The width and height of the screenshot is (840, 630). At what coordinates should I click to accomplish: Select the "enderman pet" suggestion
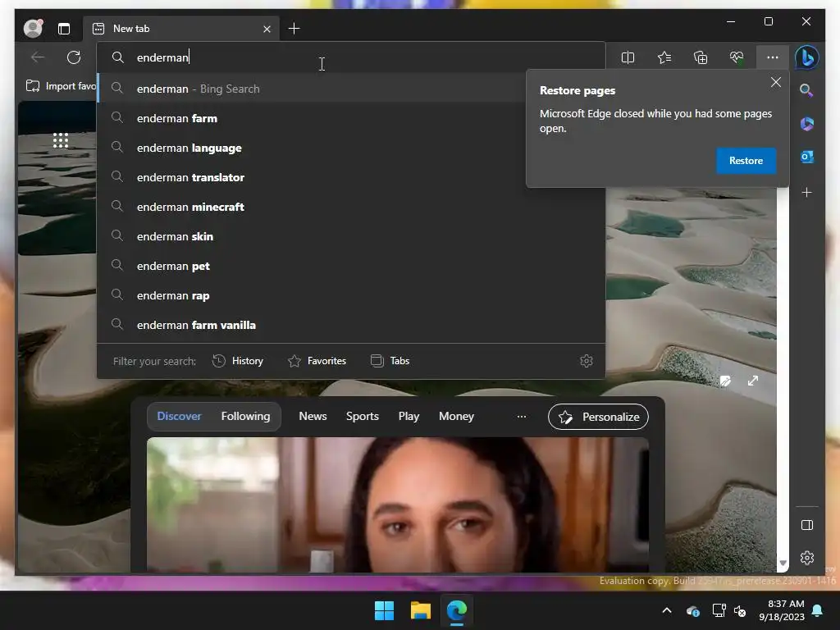(351, 266)
